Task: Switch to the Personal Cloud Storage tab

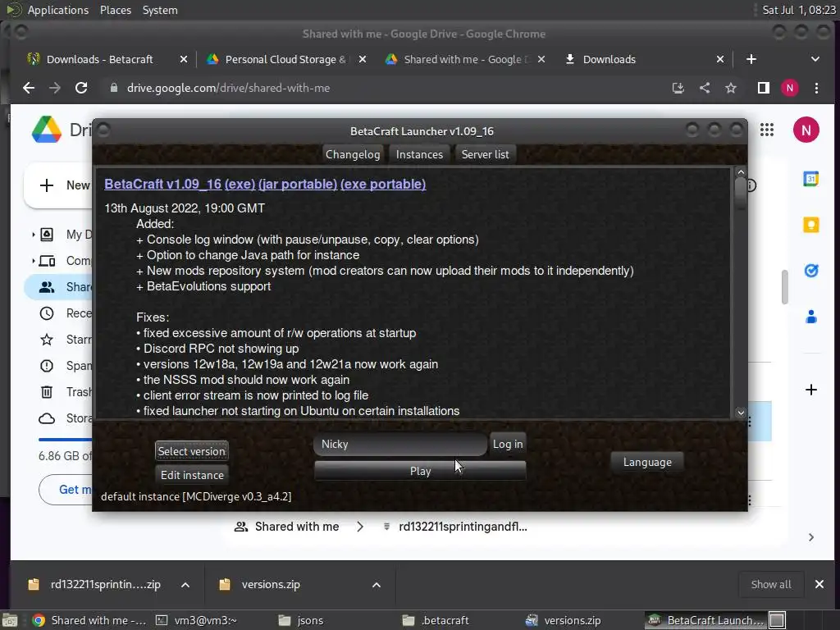Action: pos(285,59)
